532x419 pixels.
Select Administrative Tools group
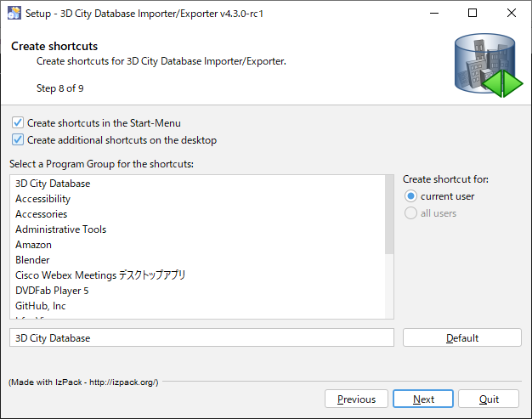[197, 229]
